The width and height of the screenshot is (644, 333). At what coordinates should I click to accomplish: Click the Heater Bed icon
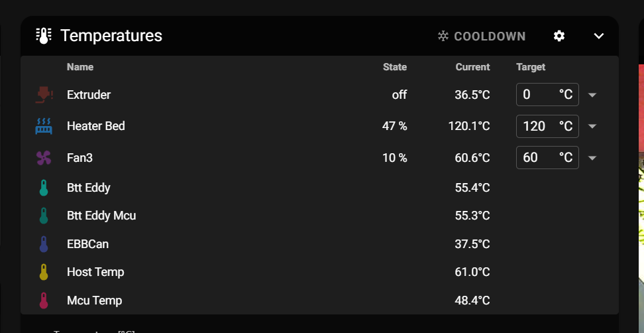[x=44, y=126]
